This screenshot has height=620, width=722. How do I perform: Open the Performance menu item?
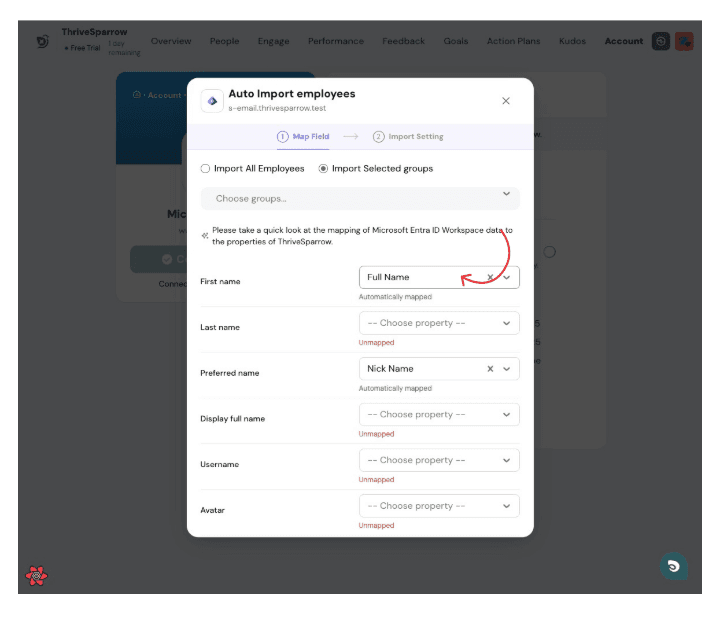click(x=336, y=42)
